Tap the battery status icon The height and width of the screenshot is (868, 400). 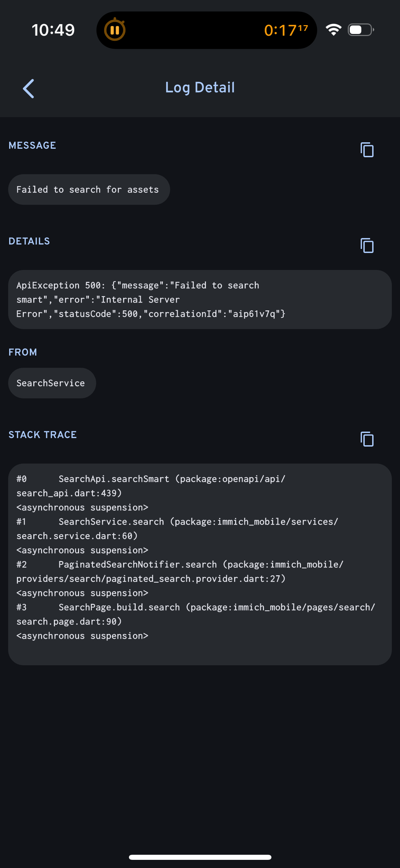click(361, 30)
